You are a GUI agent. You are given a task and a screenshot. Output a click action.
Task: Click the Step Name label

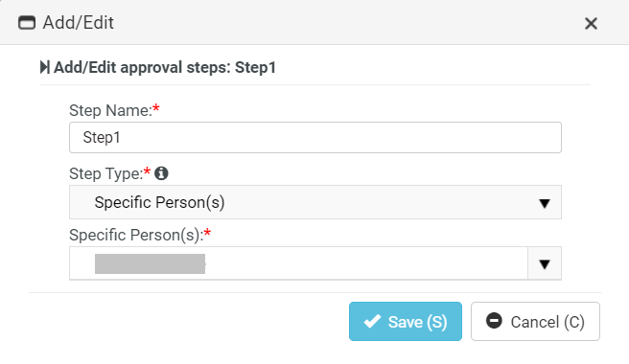(110, 110)
